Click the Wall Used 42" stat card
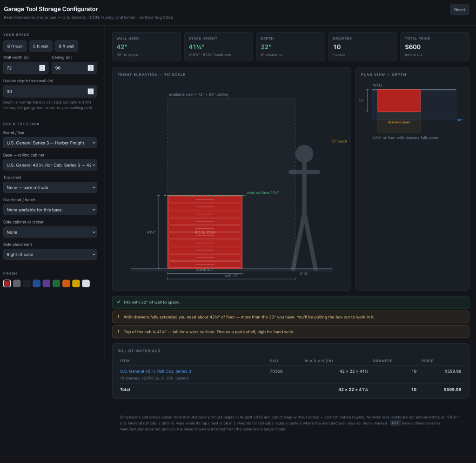This screenshot has width=476, height=463. (x=146, y=46)
